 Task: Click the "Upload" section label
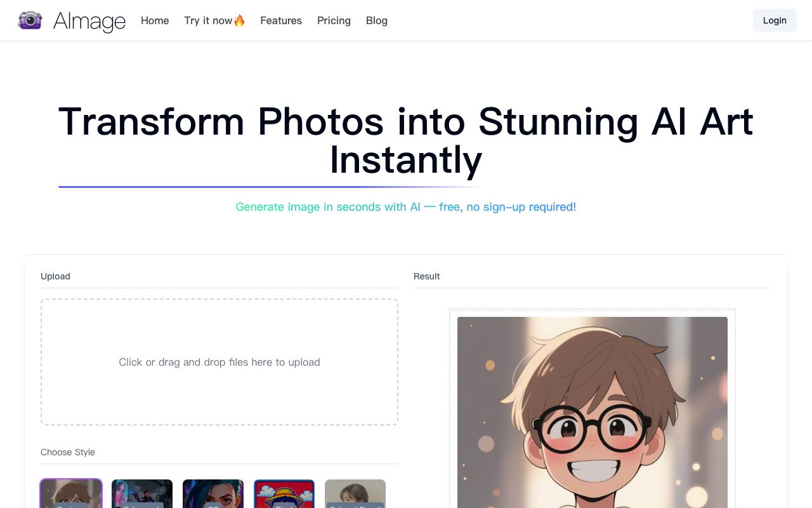point(55,276)
